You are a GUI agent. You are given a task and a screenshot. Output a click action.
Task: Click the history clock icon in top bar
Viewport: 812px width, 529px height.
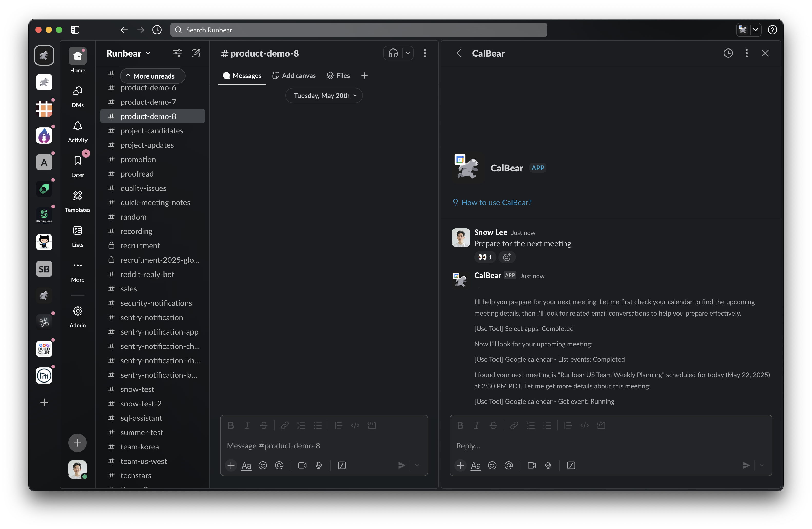(157, 30)
